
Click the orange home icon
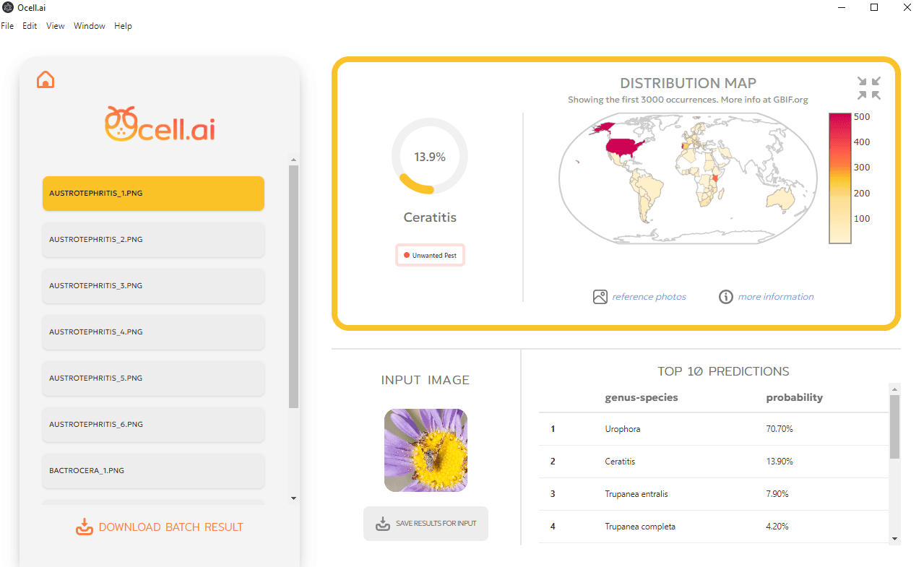pos(46,79)
